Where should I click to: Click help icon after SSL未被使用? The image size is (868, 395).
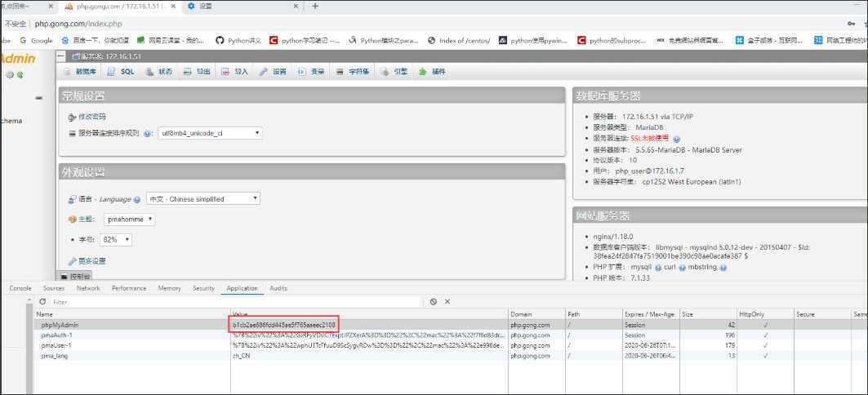[676, 139]
